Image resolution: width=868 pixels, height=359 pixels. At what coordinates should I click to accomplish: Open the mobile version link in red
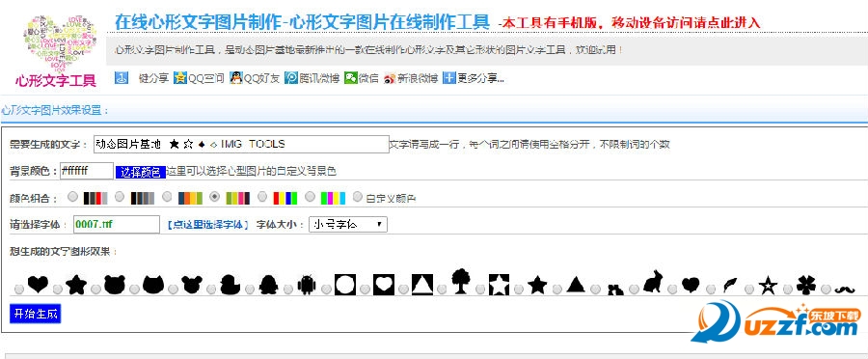(x=630, y=23)
